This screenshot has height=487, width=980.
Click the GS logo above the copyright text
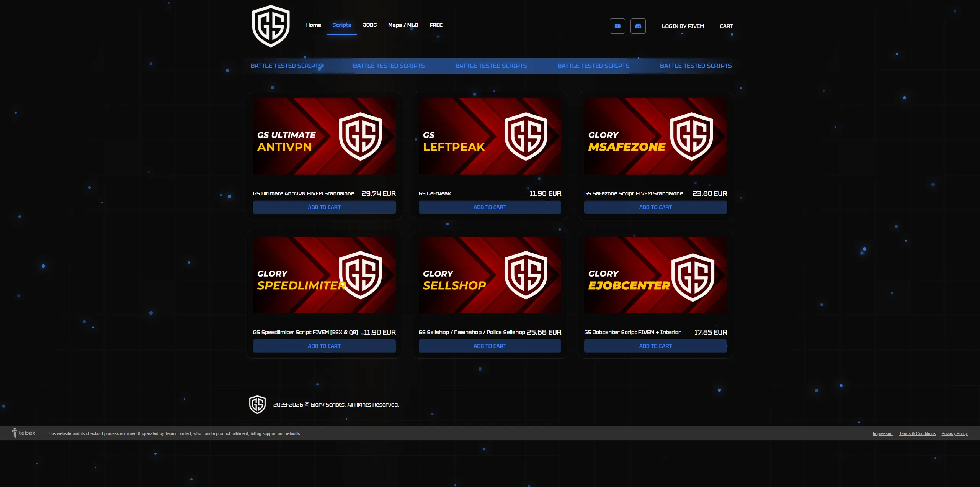click(x=257, y=404)
